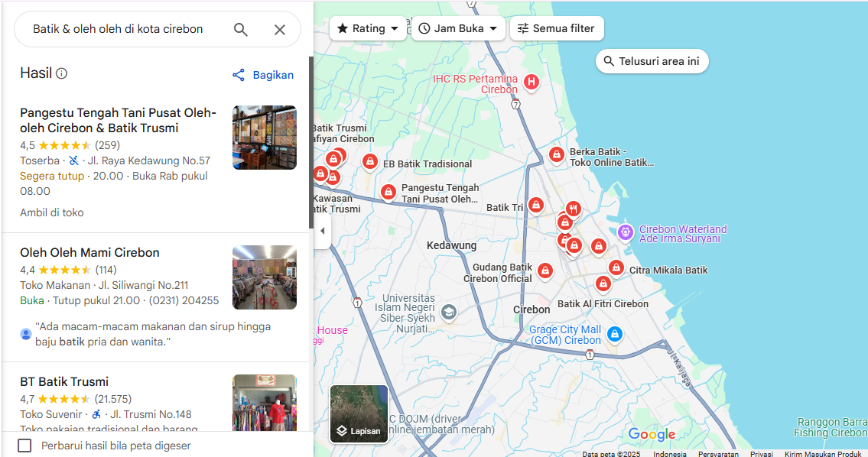The height and width of the screenshot is (457, 868).
Task: Click Citra Mikala Batik shop pin
Action: tap(616, 268)
